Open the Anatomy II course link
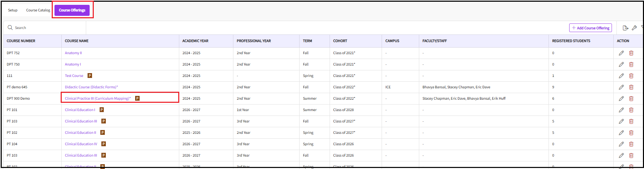 (73, 53)
